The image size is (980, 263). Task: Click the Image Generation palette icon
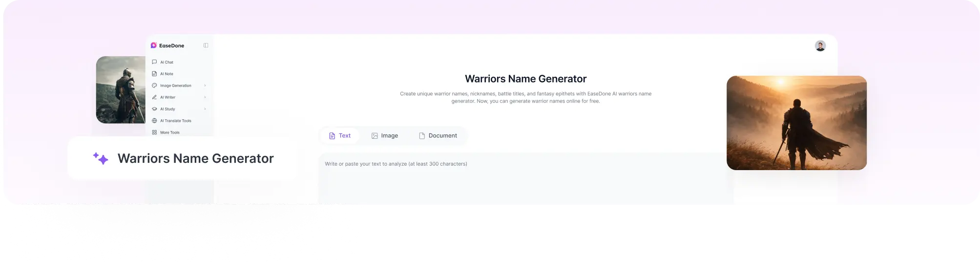(154, 86)
